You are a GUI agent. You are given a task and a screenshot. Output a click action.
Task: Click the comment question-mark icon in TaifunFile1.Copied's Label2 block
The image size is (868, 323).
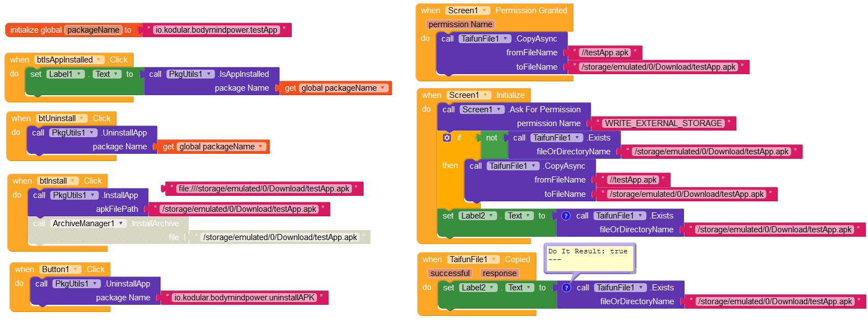pos(566,288)
